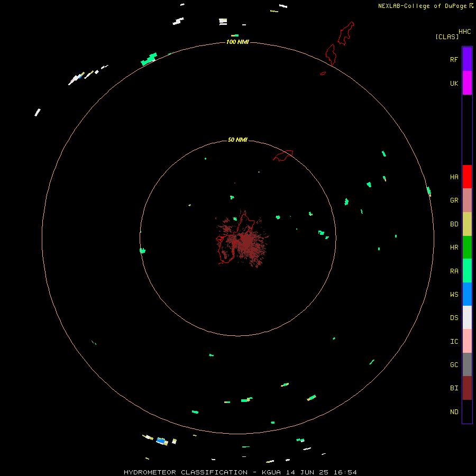
Task: Click the "BI" legend label
Action: [x=454, y=388]
